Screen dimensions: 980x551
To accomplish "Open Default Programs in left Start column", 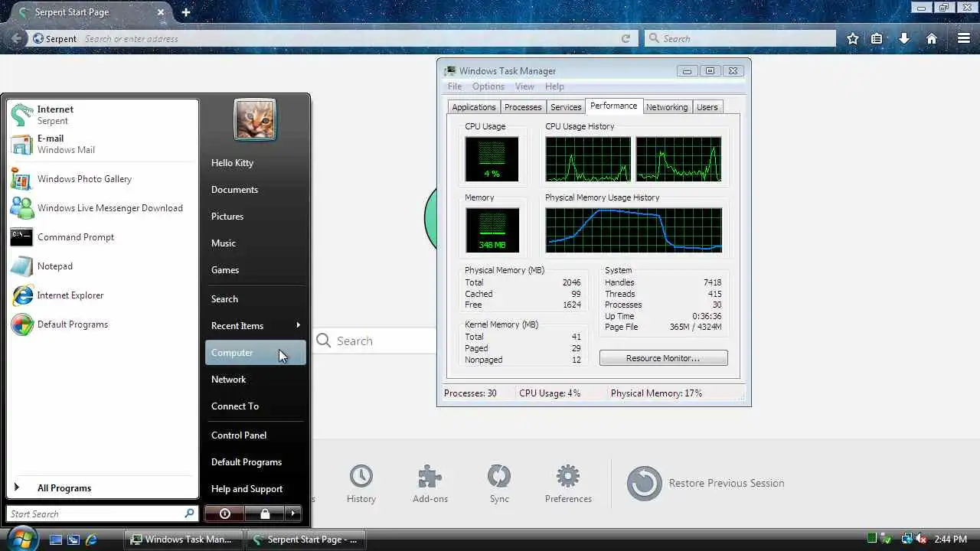I will tap(103, 324).
